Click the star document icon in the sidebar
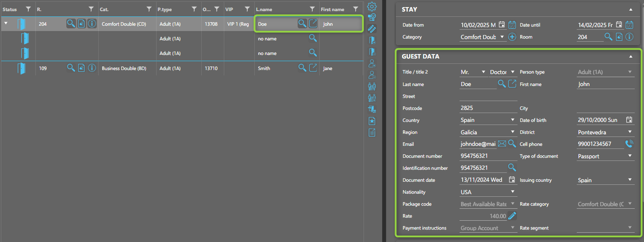Image resolution: width=644 pixels, height=242 pixels. [x=372, y=121]
